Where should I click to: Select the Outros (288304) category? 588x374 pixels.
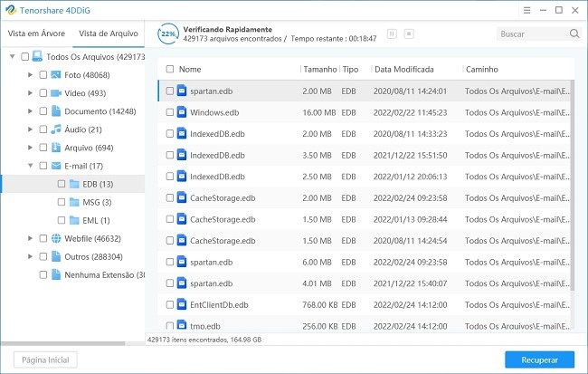coord(93,256)
